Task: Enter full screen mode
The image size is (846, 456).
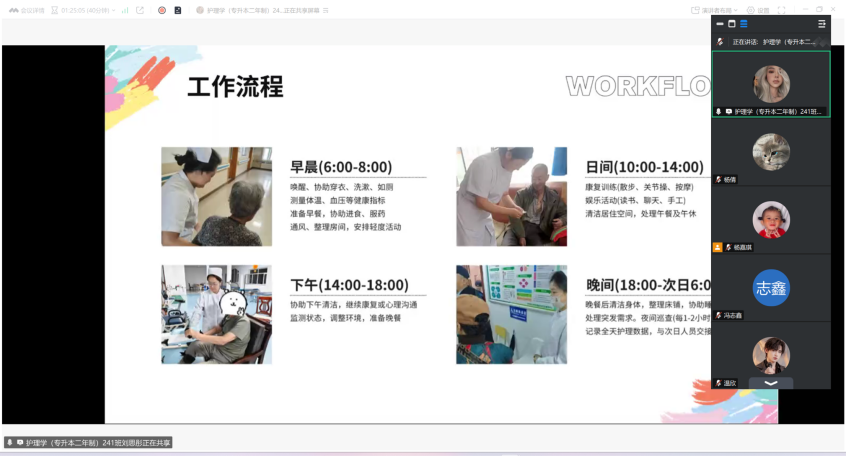Action: (x=780, y=10)
